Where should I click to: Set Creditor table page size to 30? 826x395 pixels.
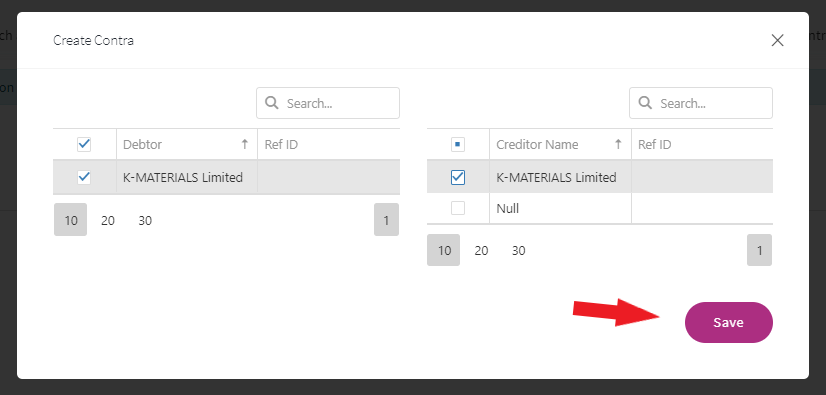[518, 251]
